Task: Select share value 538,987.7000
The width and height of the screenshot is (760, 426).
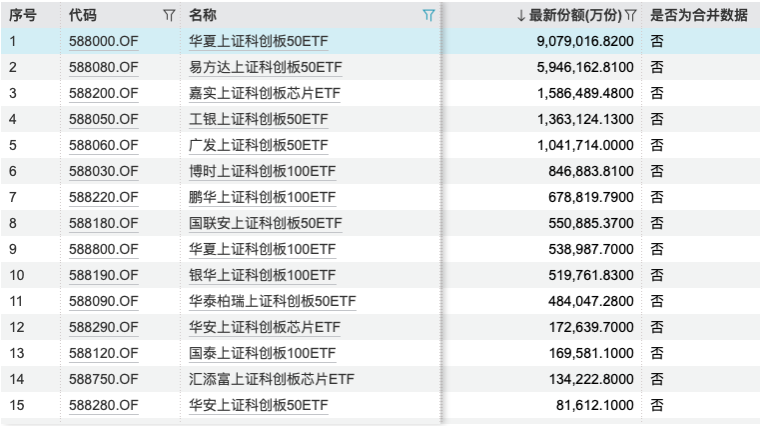Action: [x=591, y=249]
